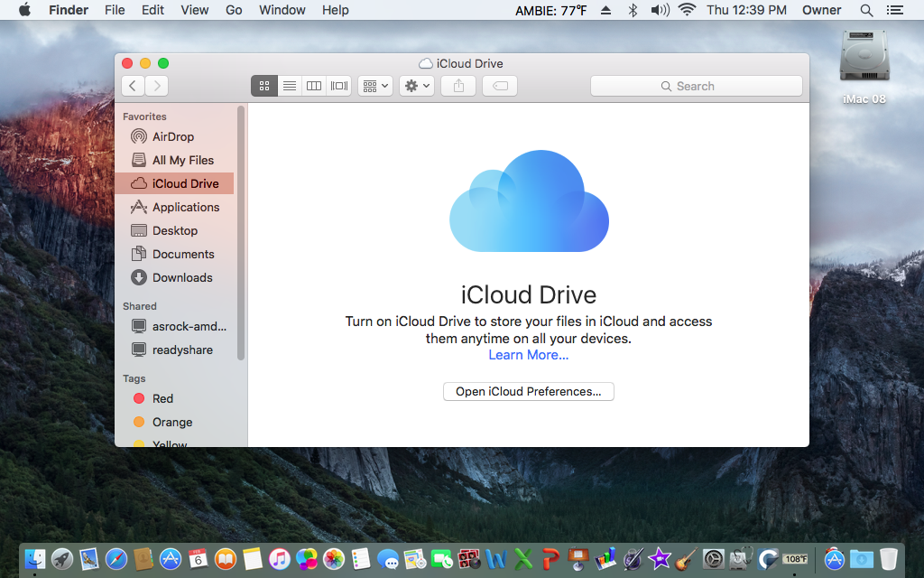Open Microsoft Word from the Dock

pos(496,558)
